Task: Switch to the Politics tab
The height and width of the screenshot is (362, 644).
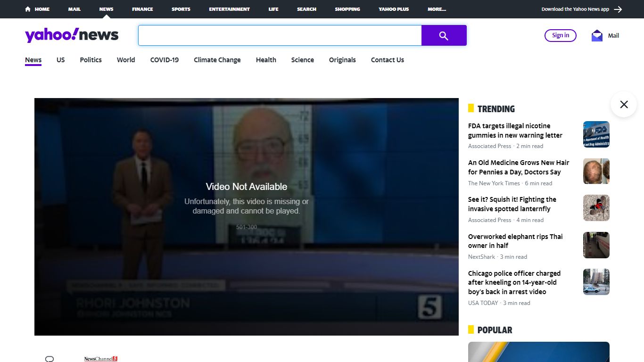Action: tap(91, 60)
